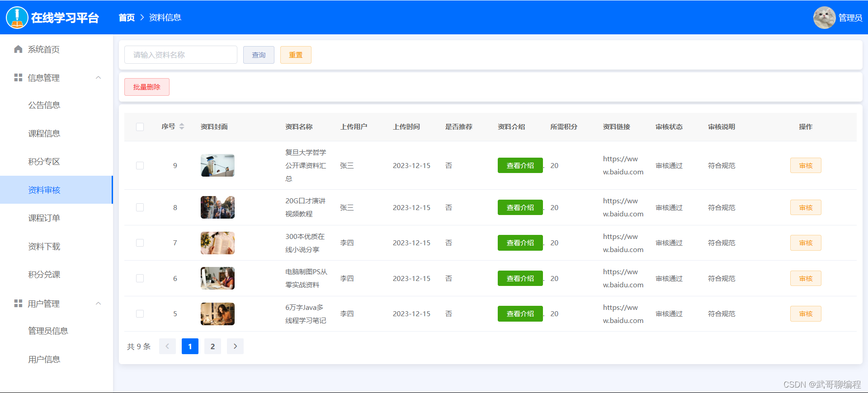
Task: Click the 批量删除 button
Action: click(147, 87)
